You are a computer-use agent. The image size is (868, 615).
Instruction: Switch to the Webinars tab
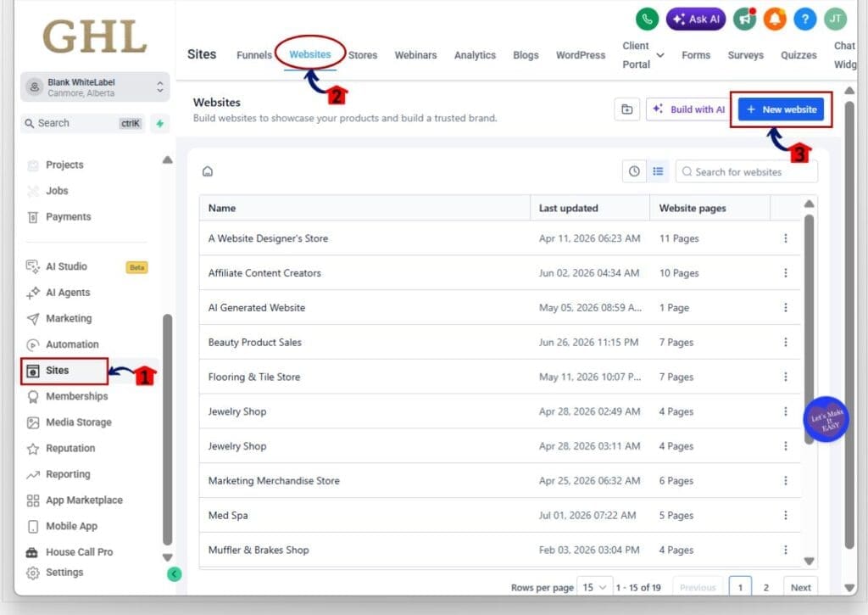pyautogui.click(x=415, y=55)
